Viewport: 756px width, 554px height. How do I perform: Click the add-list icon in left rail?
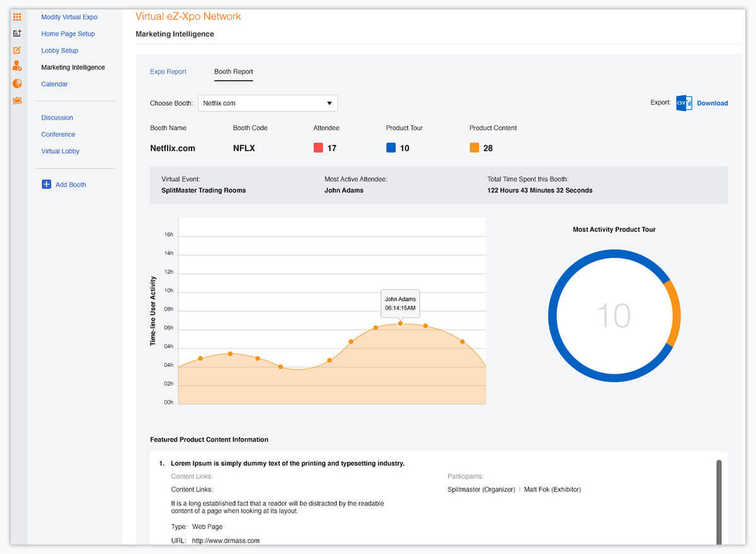pyautogui.click(x=17, y=33)
